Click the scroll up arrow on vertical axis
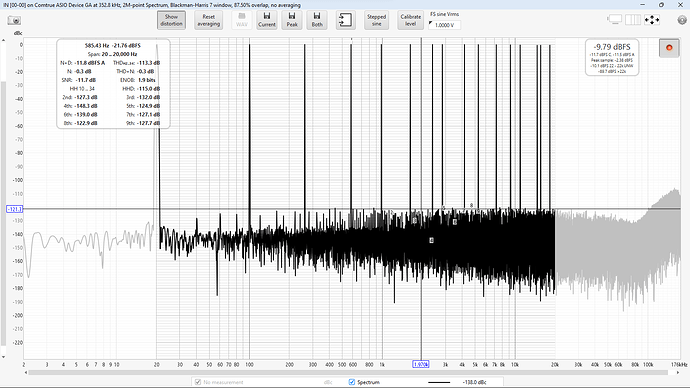 point(3,40)
